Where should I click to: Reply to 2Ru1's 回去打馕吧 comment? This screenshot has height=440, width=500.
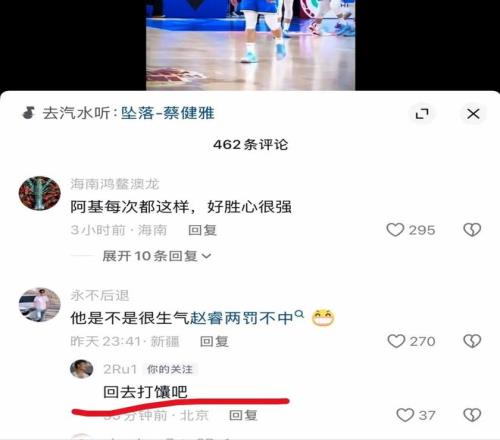coord(243,415)
